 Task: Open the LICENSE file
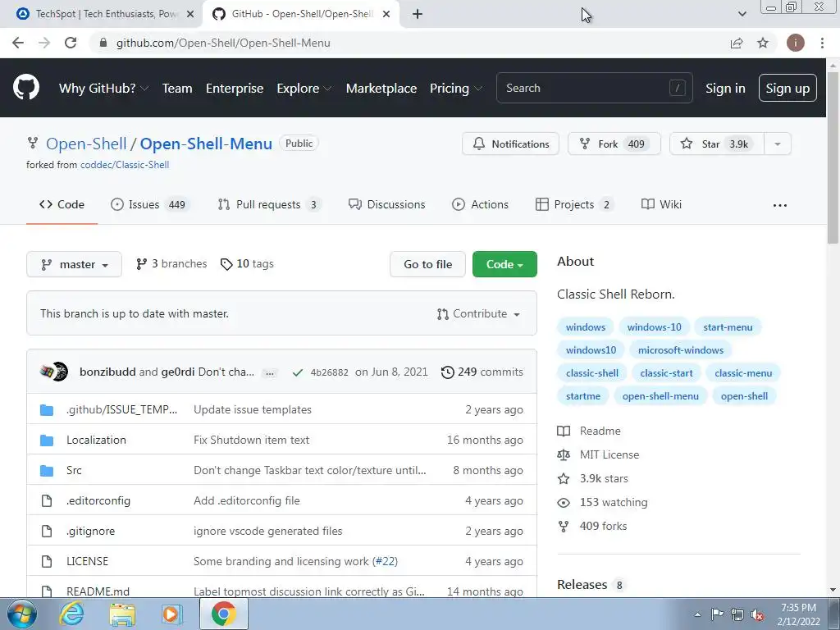pyautogui.click(x=87, y=561)
